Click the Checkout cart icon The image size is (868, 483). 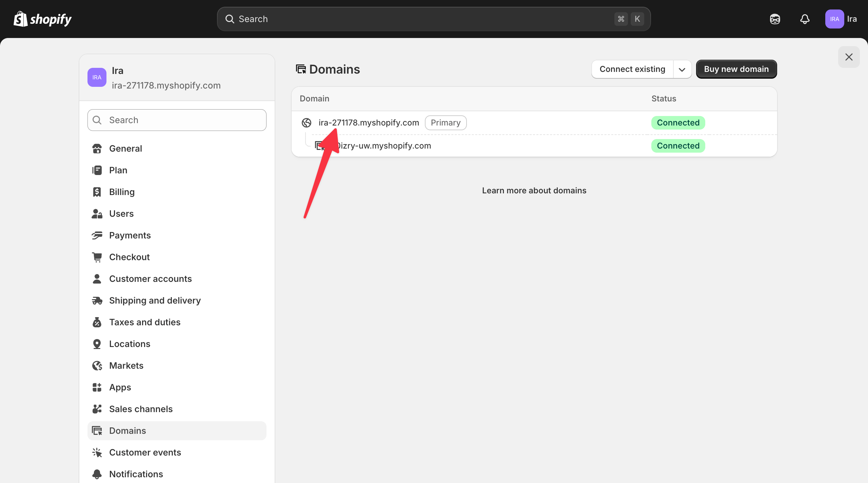point(97,257)
